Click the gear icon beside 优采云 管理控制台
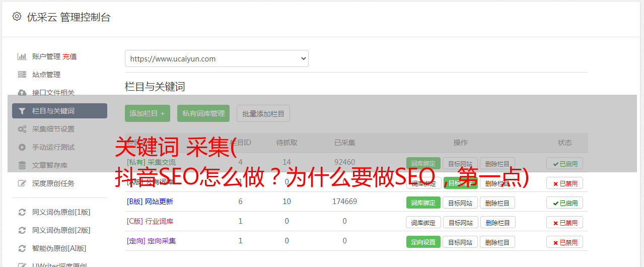This screenshot has height=267, width=644. [17, 17]
